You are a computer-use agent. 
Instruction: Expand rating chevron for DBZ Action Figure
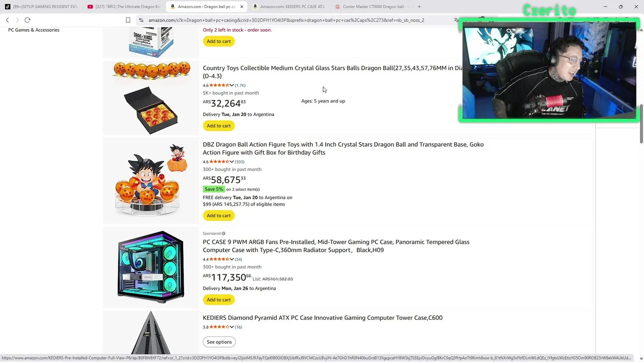[x=231, y=162]
